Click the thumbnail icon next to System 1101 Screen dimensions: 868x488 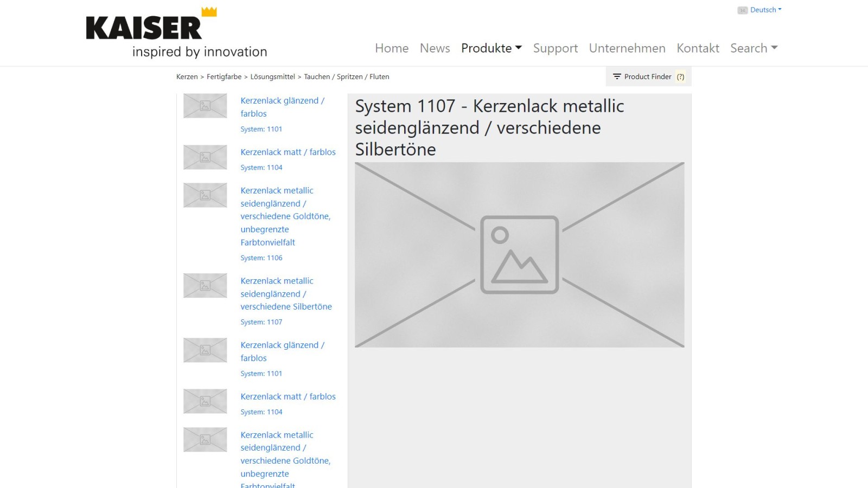(x=205, y=106)
